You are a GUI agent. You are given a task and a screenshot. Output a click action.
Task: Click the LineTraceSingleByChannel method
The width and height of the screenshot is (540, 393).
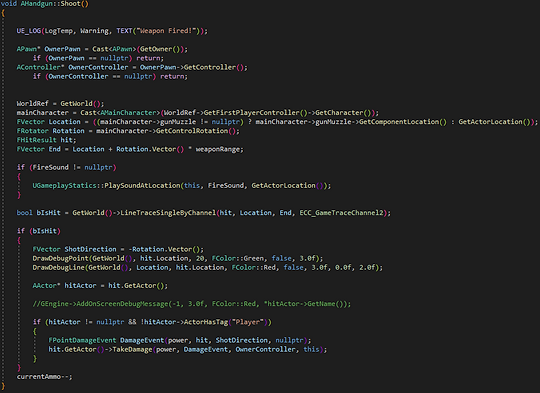coord(168,213)
